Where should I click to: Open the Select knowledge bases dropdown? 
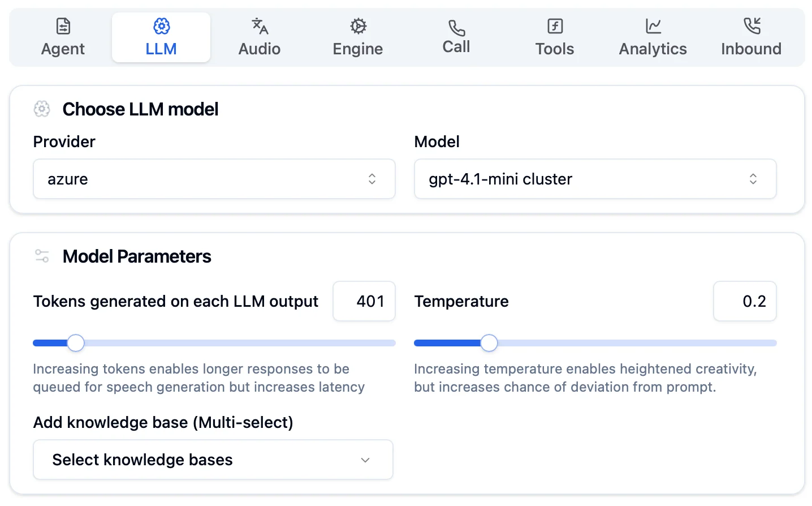click(213, 460)
